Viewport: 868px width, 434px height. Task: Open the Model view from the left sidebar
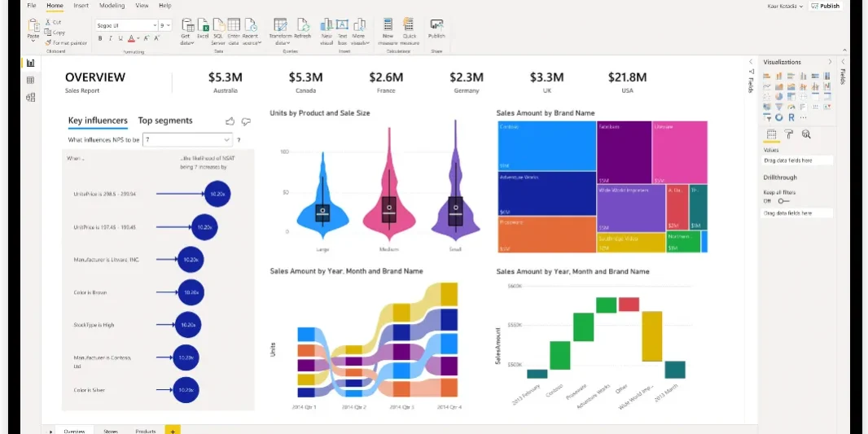[x=31, y=97]
